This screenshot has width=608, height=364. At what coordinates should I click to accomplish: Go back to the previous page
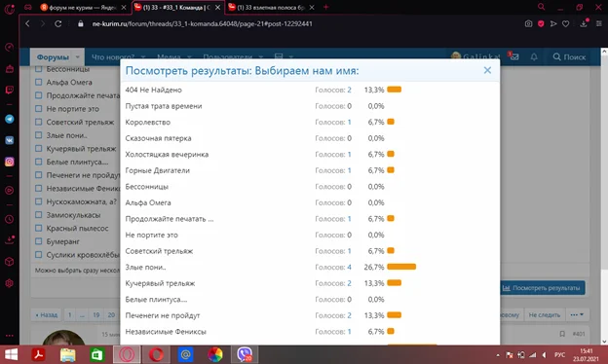click(x=27, y=23)
